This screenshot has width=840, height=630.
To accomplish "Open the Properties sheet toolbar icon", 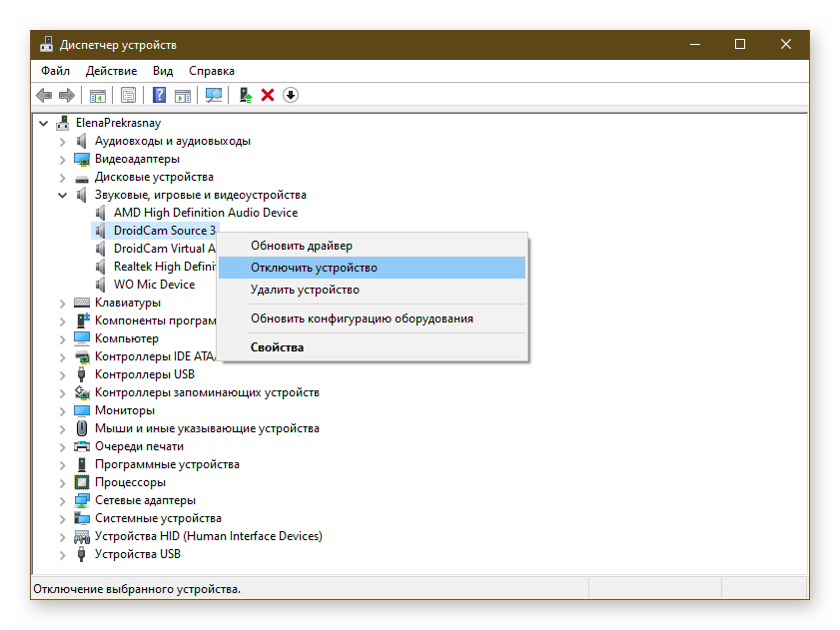I will (128, 96).
